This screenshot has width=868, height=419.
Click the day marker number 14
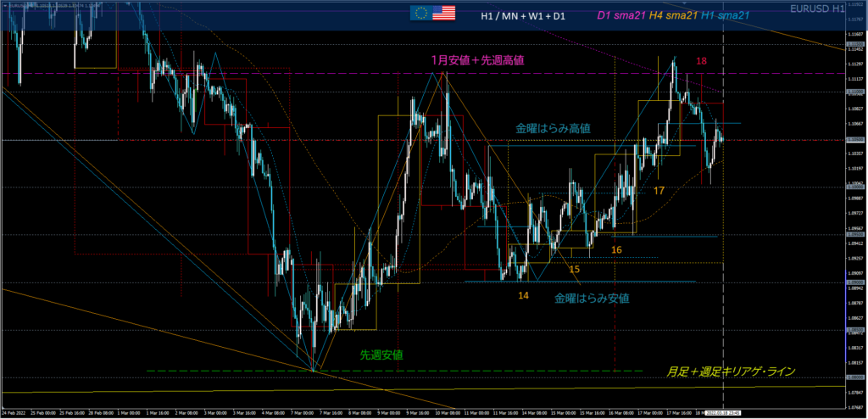pos(524,295)
